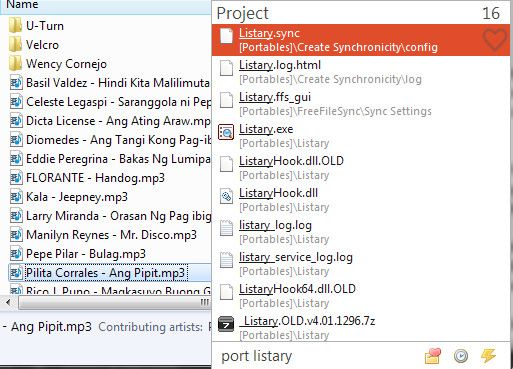This screenshot has height=369, width=513.
Task: Click the mp3 icon for Dicta License
Action: point(16,121)
